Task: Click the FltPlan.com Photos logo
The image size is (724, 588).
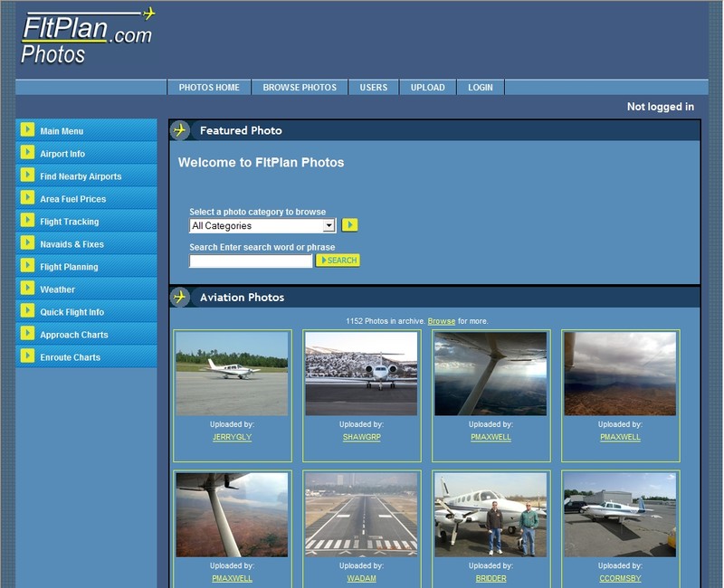Action: [x=88, y=38]
